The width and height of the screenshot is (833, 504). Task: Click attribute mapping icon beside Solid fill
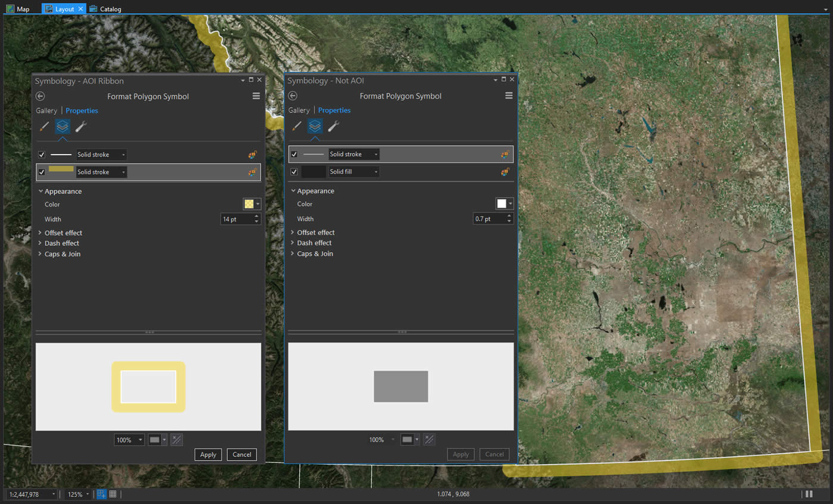[x=505, y=172]
